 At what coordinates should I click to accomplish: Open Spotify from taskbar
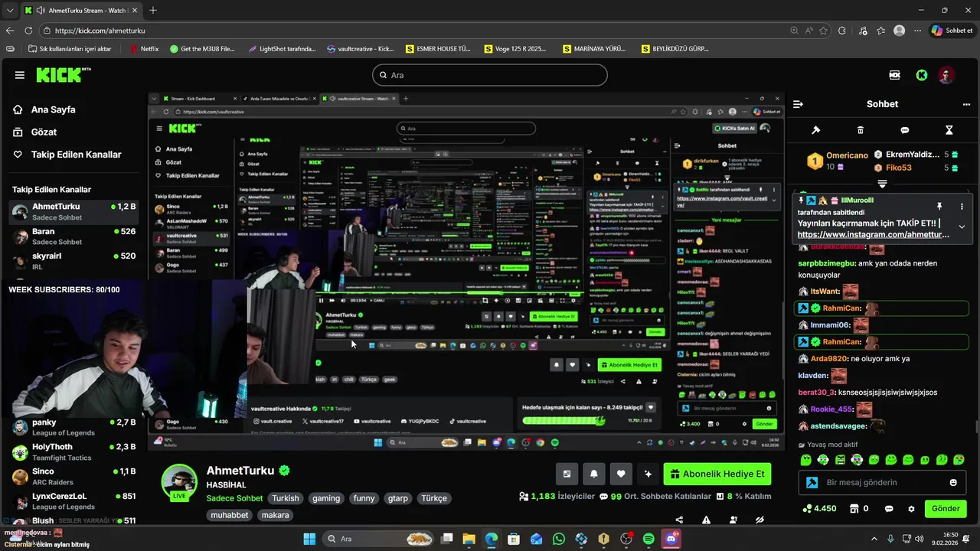point(648,539)
